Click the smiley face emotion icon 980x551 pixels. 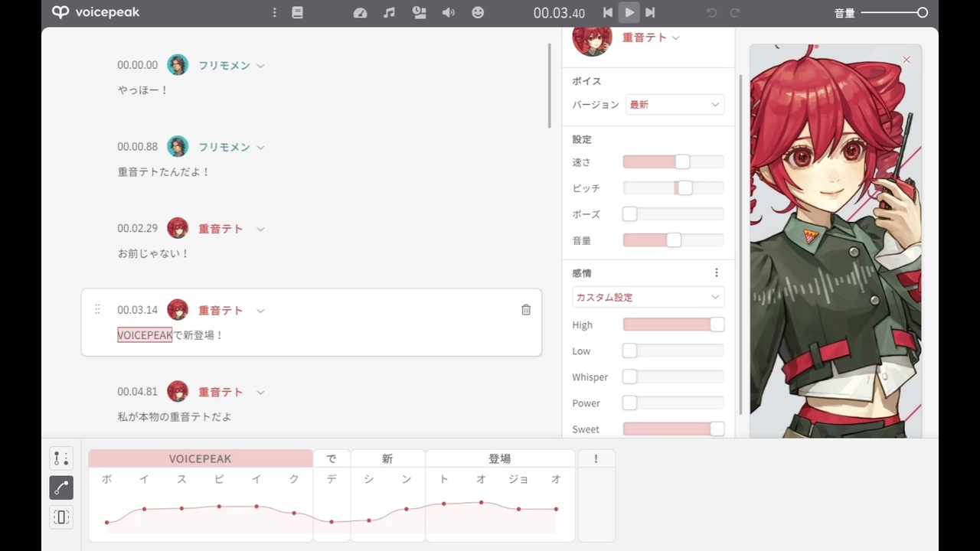point(478,12)
